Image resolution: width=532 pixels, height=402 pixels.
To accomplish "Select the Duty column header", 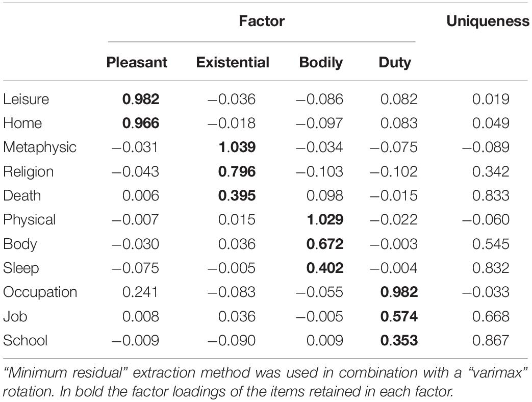I will pyautogui.click(x=395, y=63).
